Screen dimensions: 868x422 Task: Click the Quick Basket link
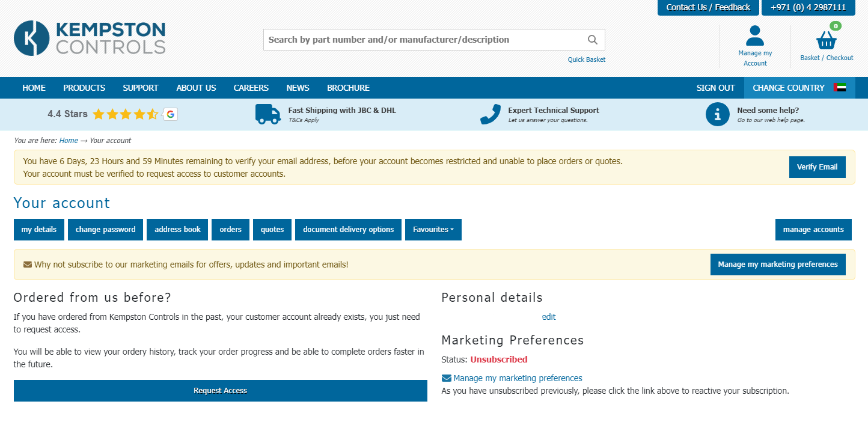pyautogui.click(x=587, y=60)
